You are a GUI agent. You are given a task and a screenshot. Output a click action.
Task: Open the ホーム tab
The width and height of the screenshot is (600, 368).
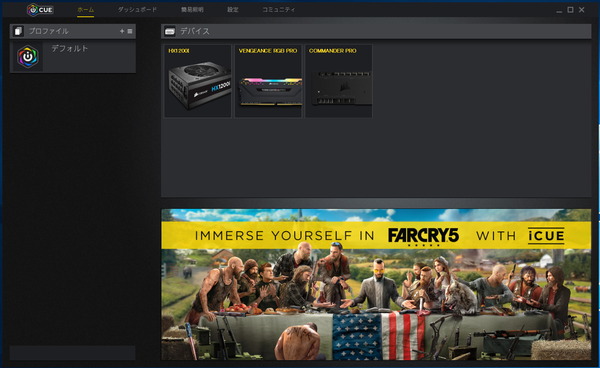point(85,10)
